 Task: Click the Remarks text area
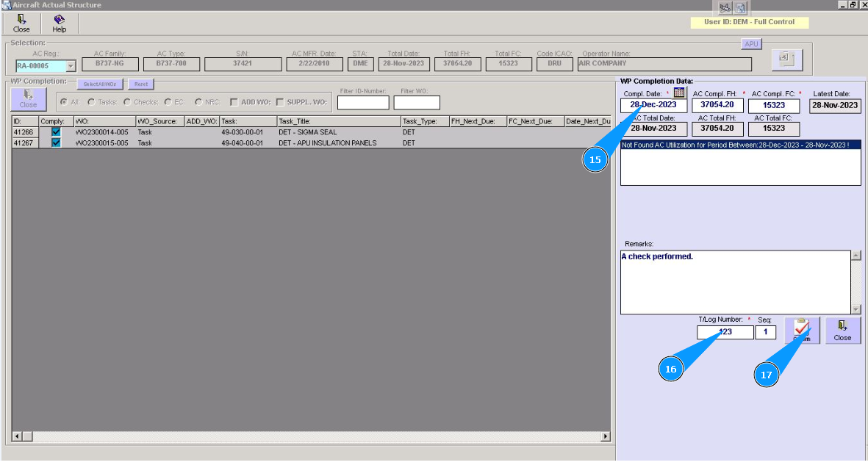735,282
